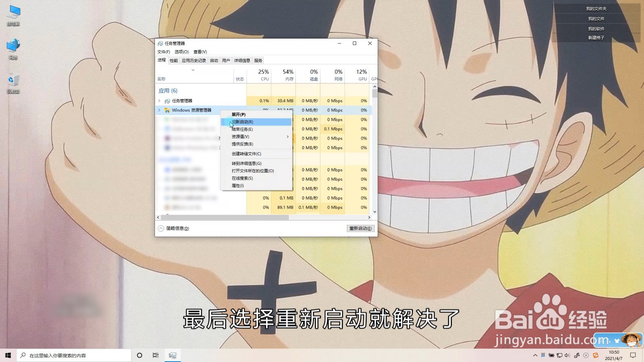Screen dimensions: 644x362
Task: Click the Windows Start button
Action: (8, 355)
